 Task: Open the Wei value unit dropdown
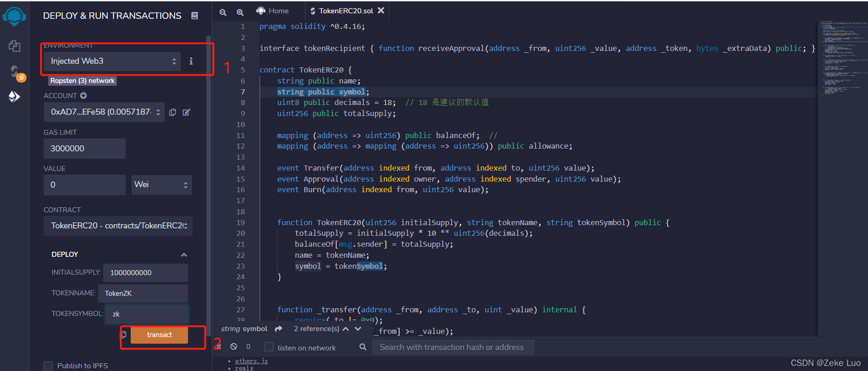162,185
